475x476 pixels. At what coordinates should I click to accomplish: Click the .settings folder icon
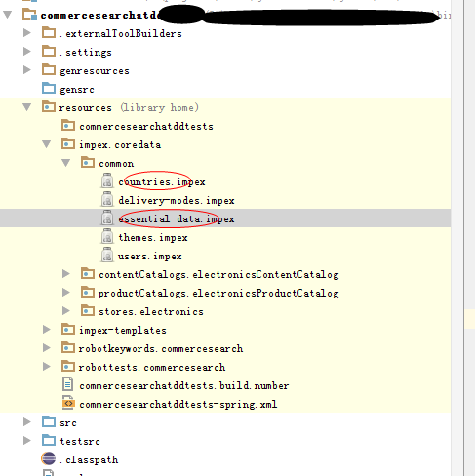pyautogui.click(x=49, y=52)
